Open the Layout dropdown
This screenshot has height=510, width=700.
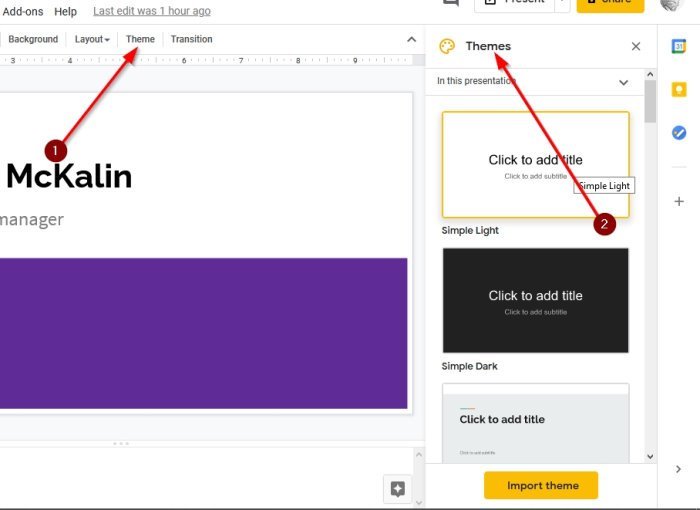[92, 39]
